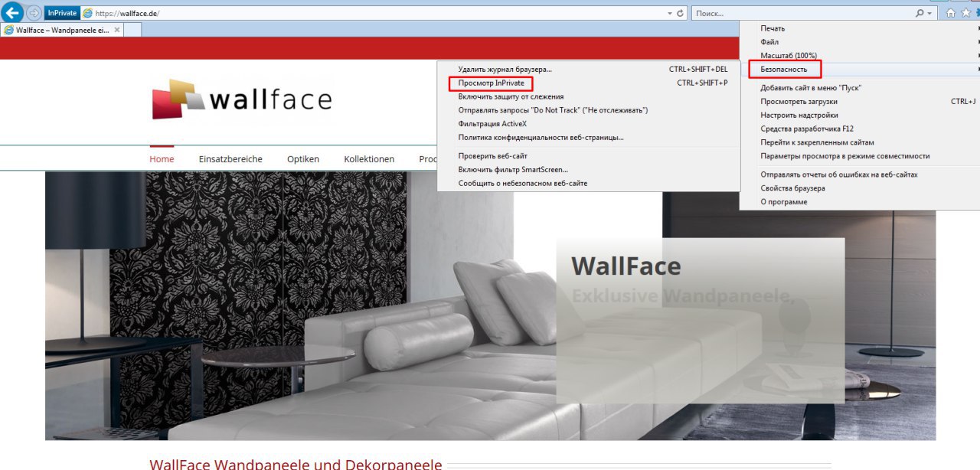Image resolution: width=980 pixels, height=470 pixels.
Task: Select the Wallface – Wandpaneele tab
Action: tap(61, 30)
